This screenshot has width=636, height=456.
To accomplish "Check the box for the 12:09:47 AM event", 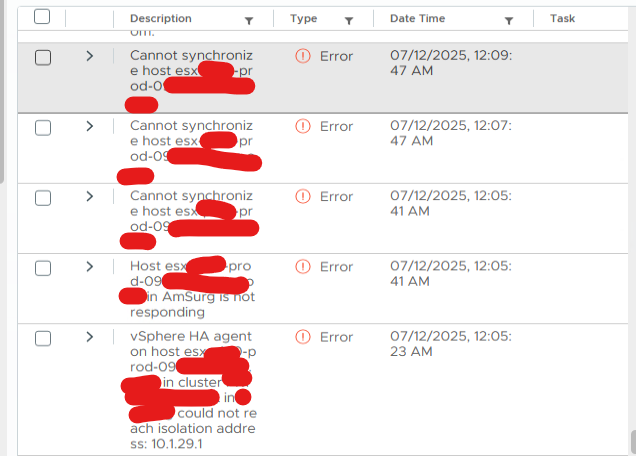I will point(43,58).
